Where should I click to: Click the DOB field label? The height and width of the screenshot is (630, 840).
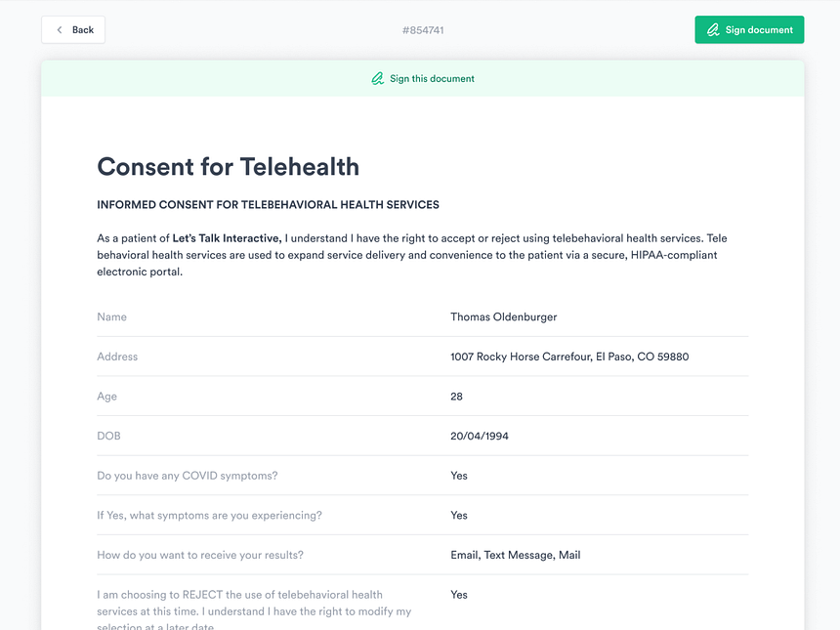pos(108,437)
